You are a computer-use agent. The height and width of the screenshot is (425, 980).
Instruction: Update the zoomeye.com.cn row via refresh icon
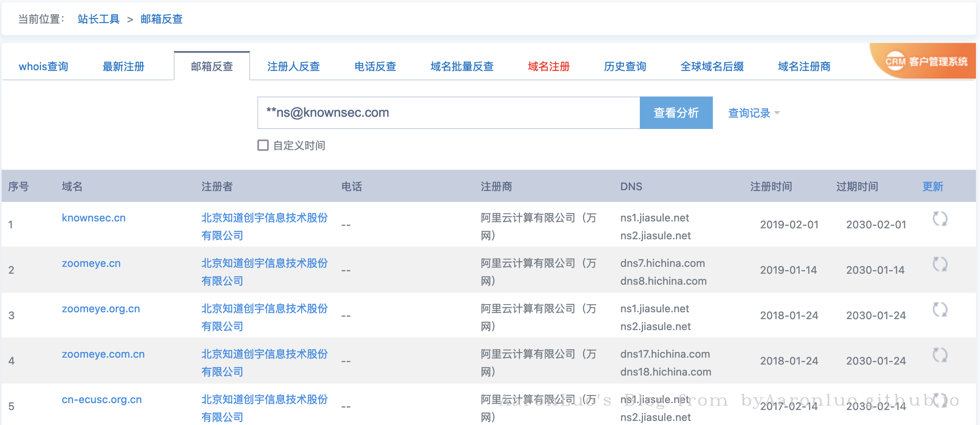point(939,355)
